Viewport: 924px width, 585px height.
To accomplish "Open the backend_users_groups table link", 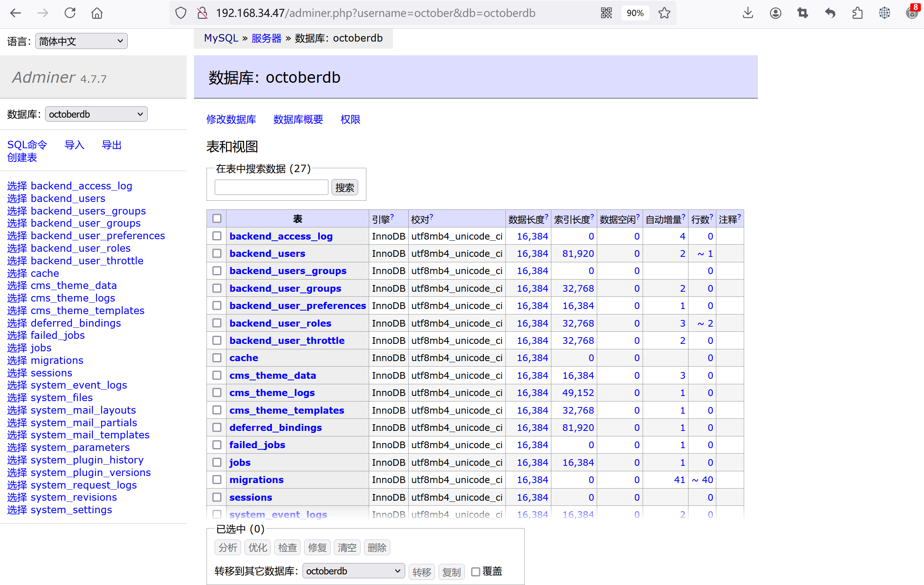I will tap(288, 271).
